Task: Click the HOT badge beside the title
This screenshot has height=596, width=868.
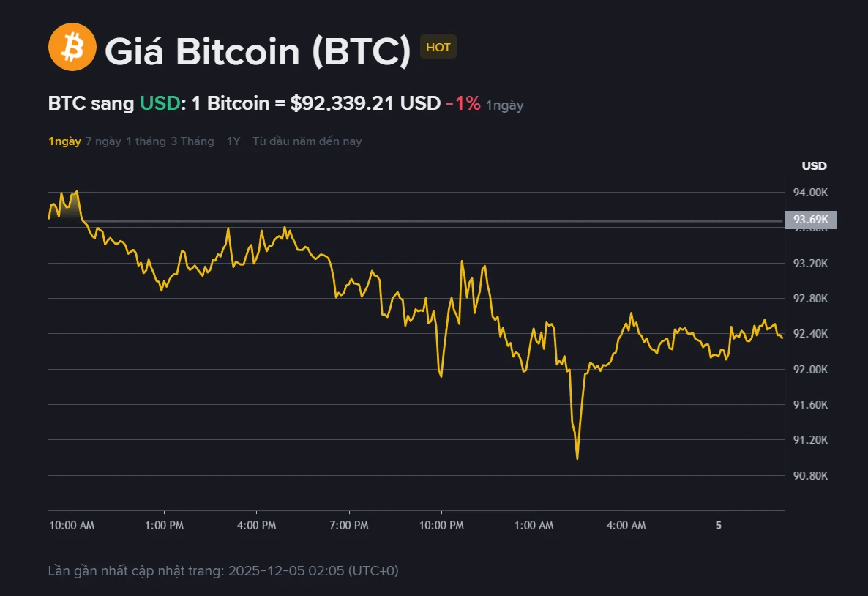Action: [x=438, y=48]
